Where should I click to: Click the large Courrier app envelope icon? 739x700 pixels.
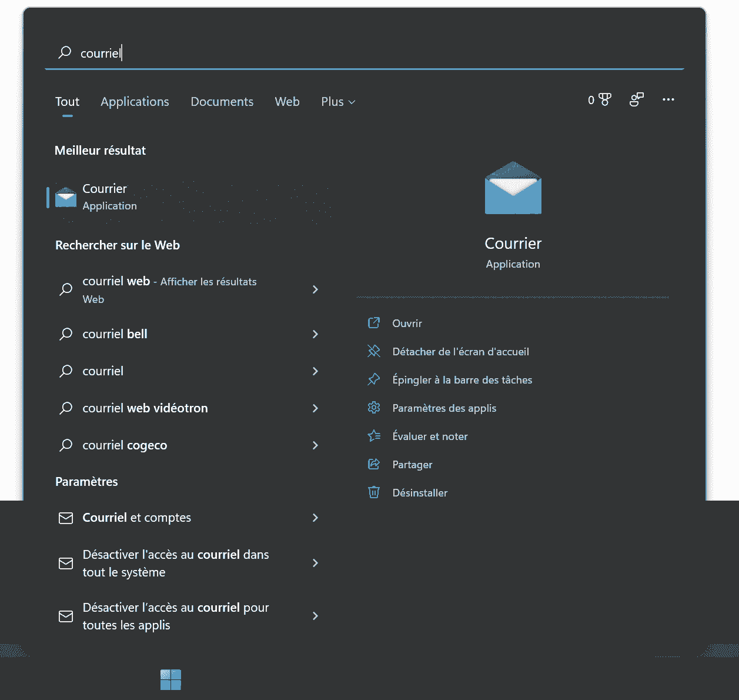point(513,188)
